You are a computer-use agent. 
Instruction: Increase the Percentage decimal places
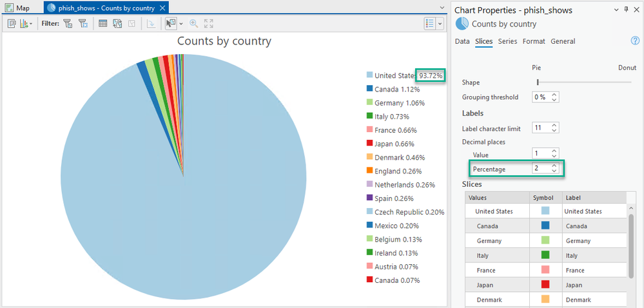tap(554, 166)
